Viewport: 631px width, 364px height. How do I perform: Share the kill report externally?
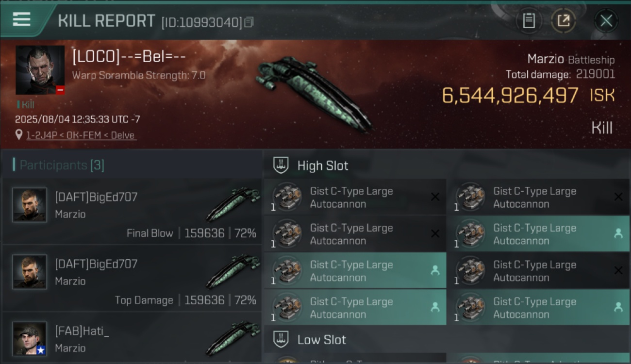coord(564,20)
